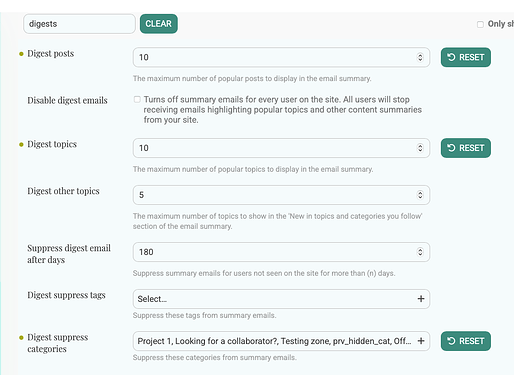Viewport: 514px width, 375px height.
Task: Open the Digest suppress tags Select dropdown
Action: click(x=281, y=299)
